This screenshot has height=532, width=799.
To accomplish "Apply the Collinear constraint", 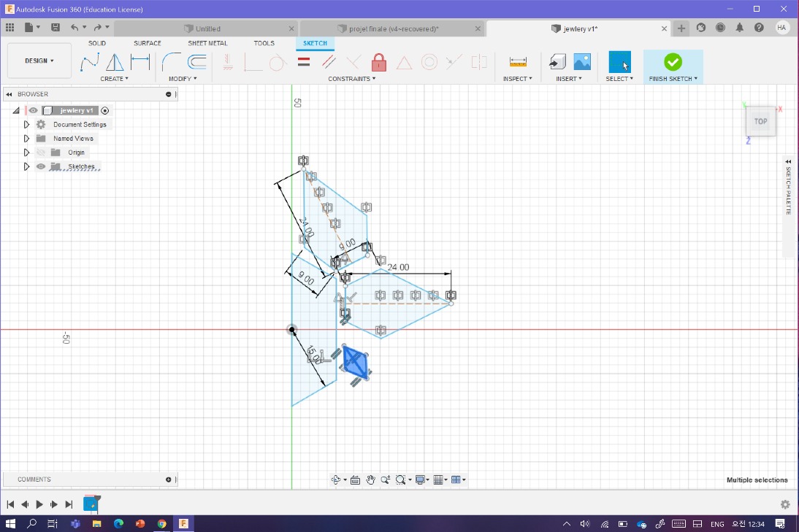I will [x=454, y=62].
